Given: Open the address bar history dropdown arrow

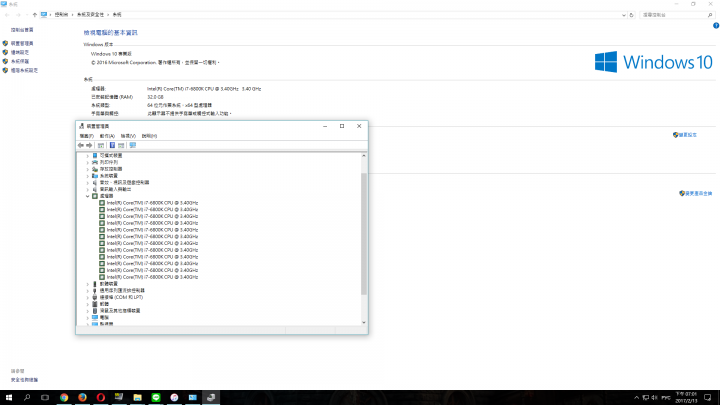Looking at the screenshot, I should (624, 15).
